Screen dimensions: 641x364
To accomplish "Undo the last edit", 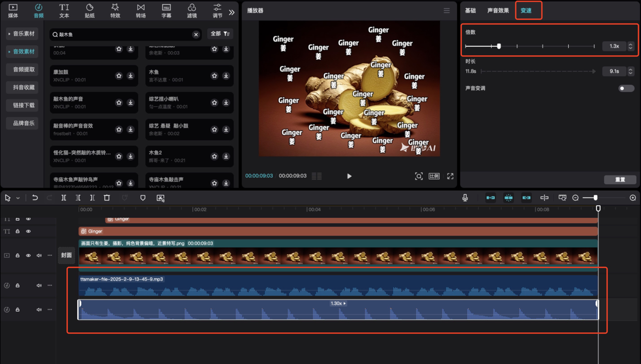I will (x=35, y=198).
